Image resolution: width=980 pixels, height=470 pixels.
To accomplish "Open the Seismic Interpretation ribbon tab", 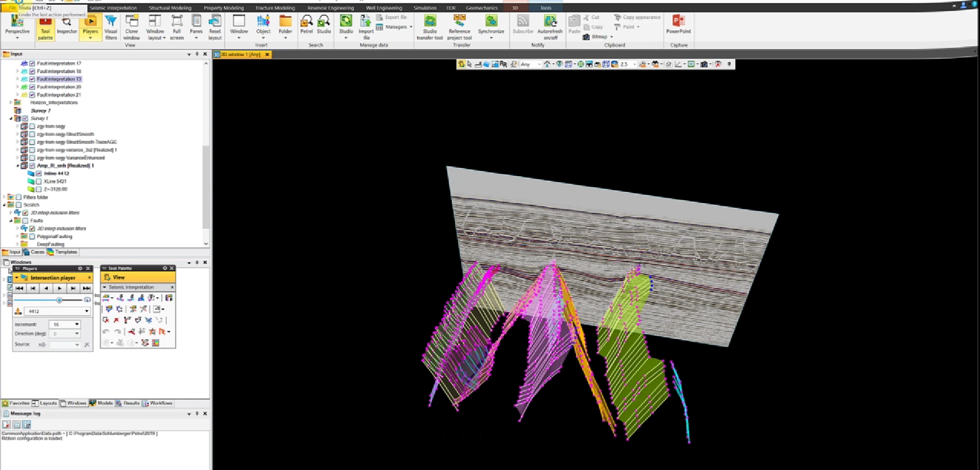I will 113,8.
